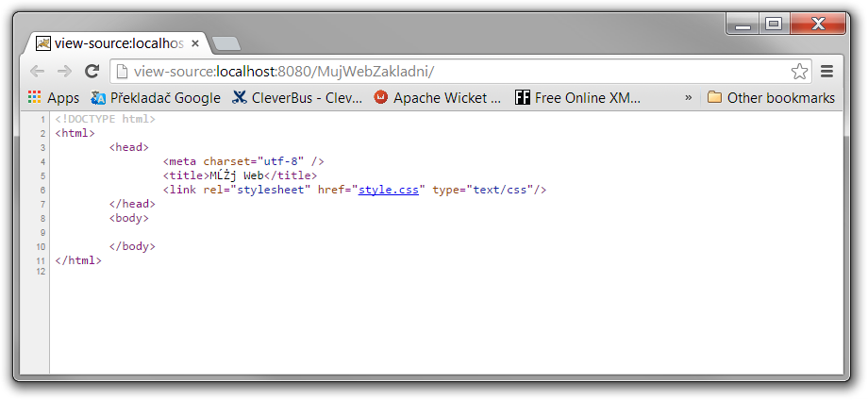Click the <!DOCTYPE html> line
Image resolution: width=868 pixels, height=400 pixels.
click(105, 119)
